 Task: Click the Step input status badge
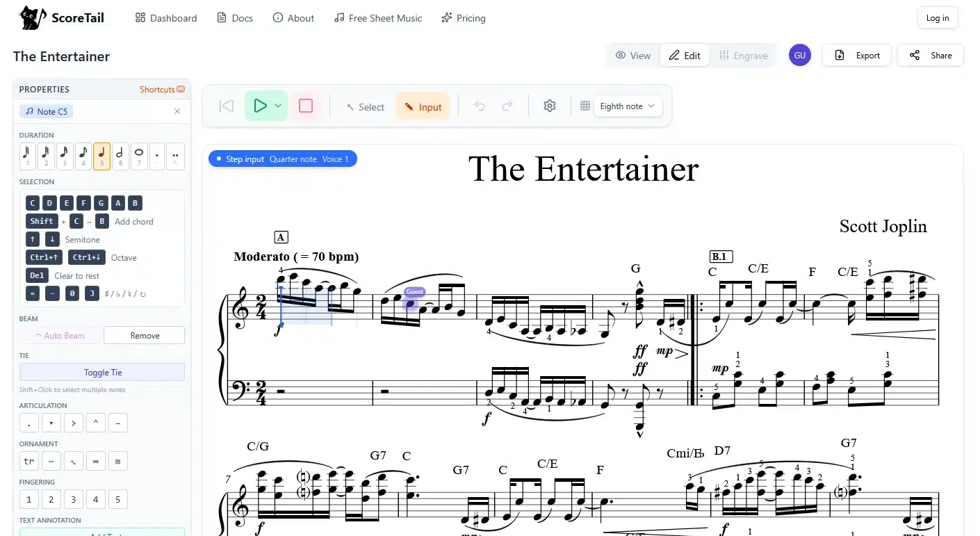tap(283, 159)
